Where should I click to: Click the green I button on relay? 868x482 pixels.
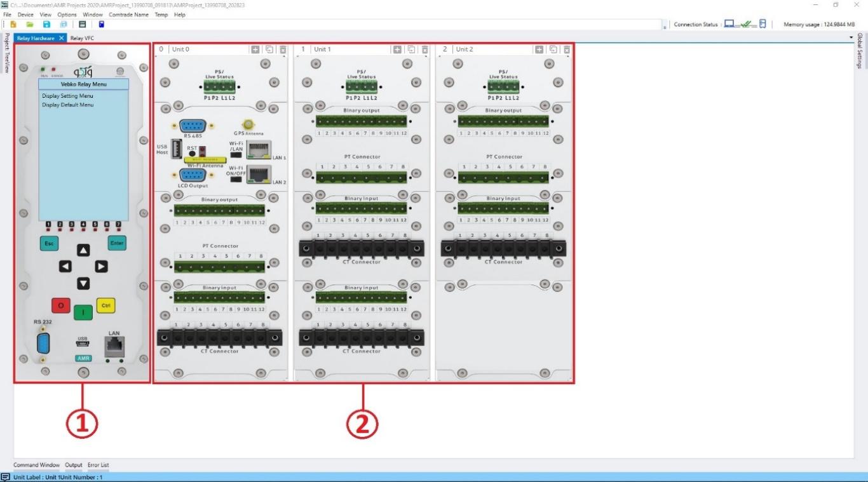(83, 312)
